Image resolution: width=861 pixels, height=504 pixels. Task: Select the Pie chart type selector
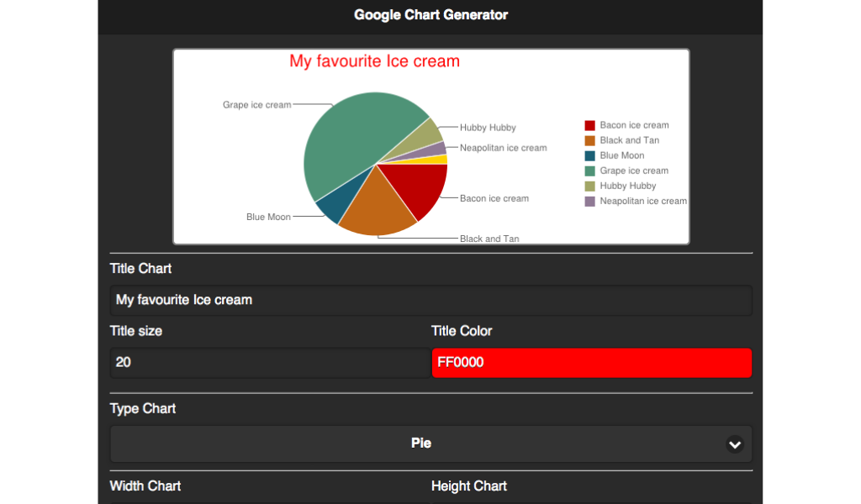click(x=421, y=444)
